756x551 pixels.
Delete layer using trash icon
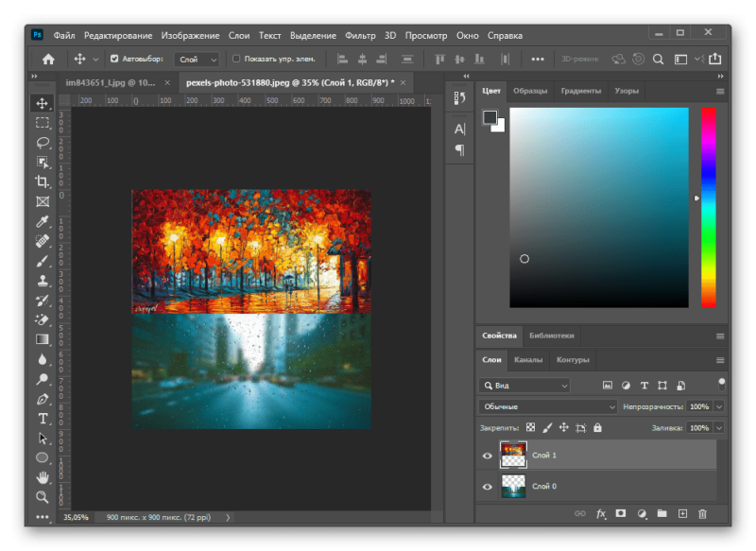702,514
